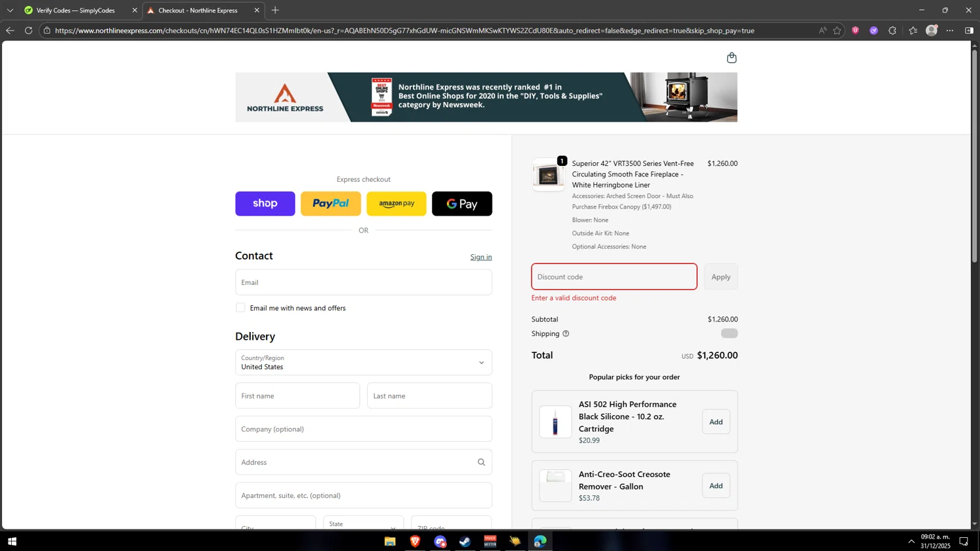This screenshot has width=980, height=551.
Task: Close the Checkout Northline Express tab
Action: pyautogui.click(x=257, y=10)
